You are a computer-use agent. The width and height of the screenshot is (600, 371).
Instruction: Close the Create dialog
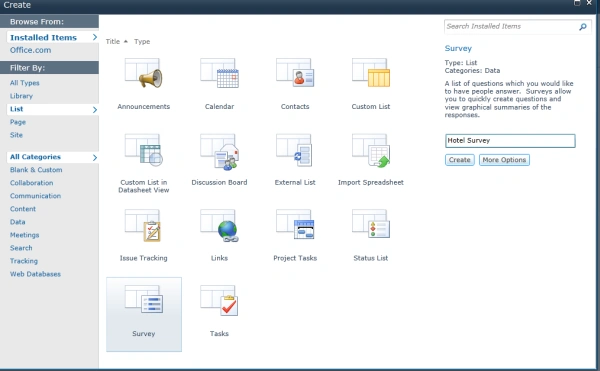589,3
